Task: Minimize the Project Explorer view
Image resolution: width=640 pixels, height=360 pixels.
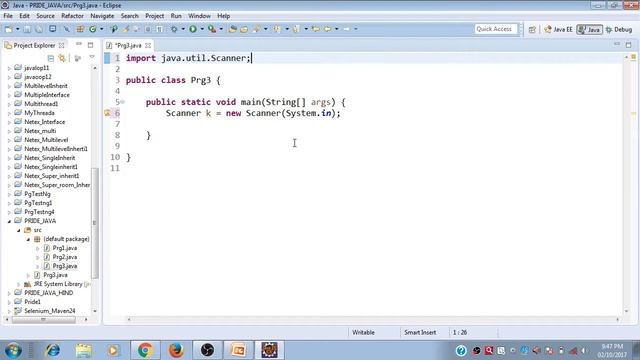Action: tap(79, 44)
